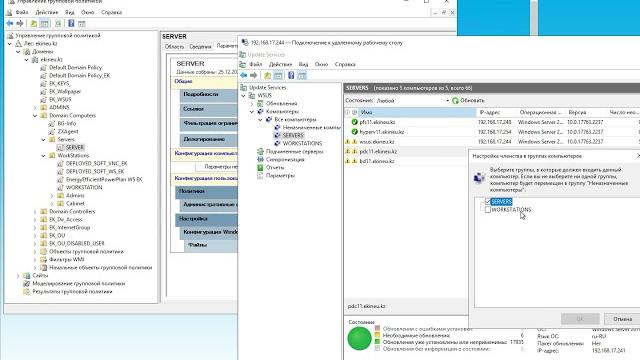Click refresh icon in Group Policy Management toolbar
The image size is (640, 360).
tap(58, 24)
